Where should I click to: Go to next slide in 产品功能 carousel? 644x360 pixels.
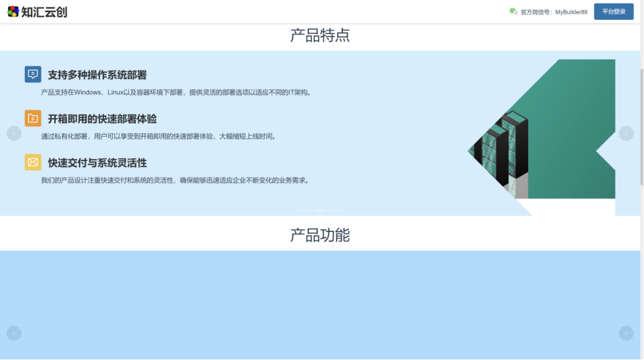click(x=626, y=333)
